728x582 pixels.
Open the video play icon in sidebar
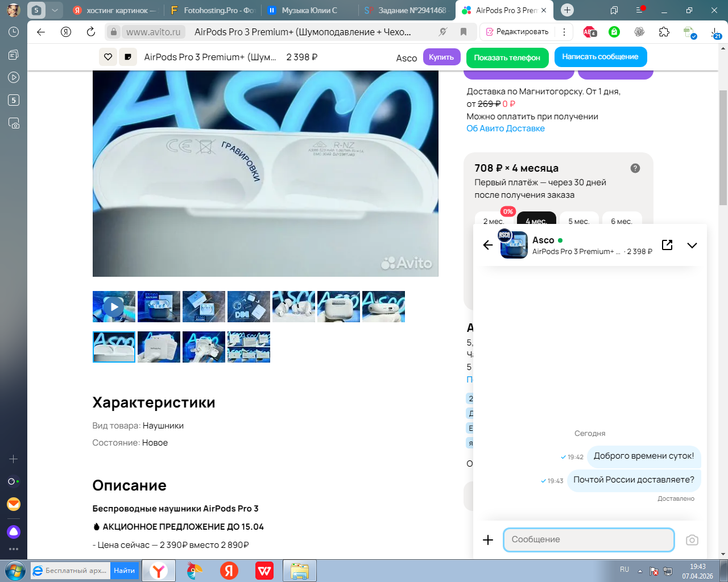14,77
